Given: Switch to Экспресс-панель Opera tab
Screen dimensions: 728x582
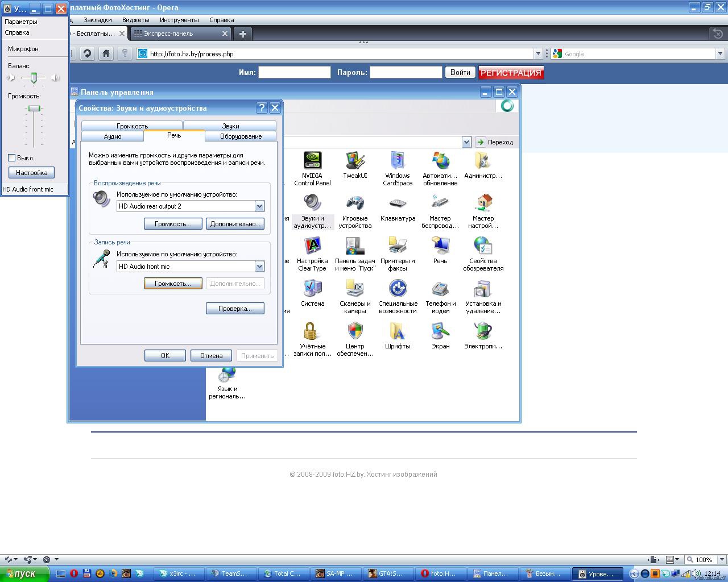Looking at the screenshot, I should tap(180, 34).
